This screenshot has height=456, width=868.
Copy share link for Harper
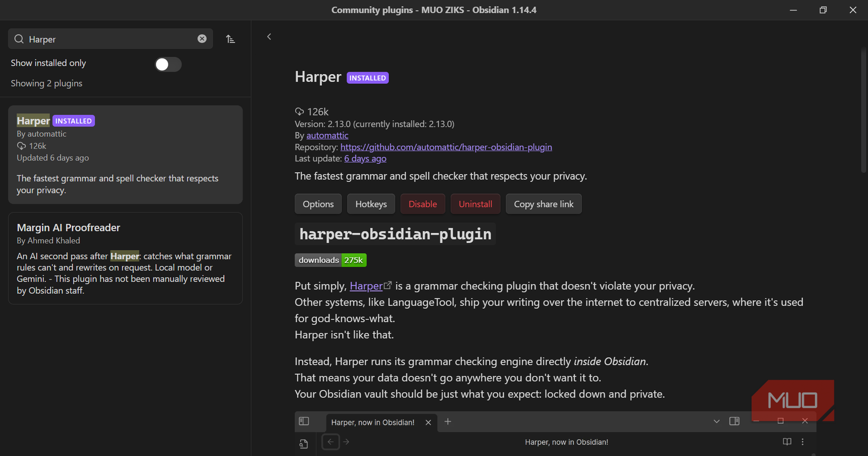(x=544, y=204)
